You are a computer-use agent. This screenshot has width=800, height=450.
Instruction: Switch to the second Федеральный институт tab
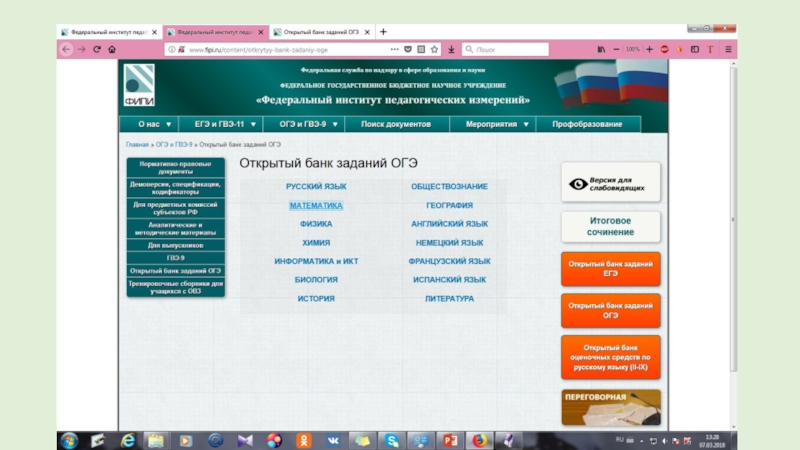pyautogui.click(x=216, y=32)
